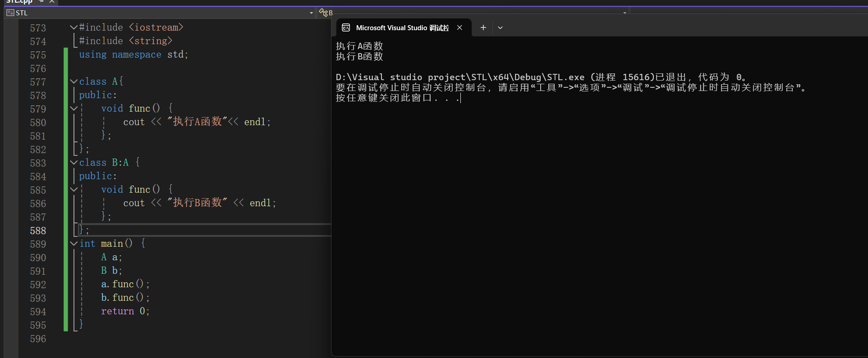Viewport: 868px width, 358px height.
Task: Collapse A's func() at line 579
Action: (x=74, y=109)
